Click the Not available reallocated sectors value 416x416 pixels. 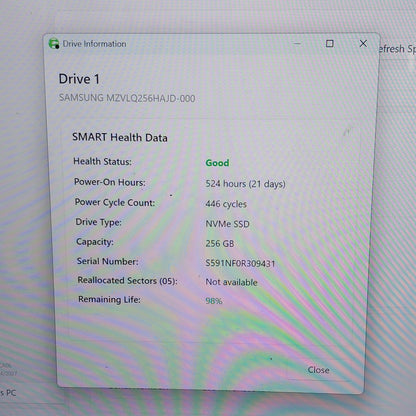click(x=231, y=282)
